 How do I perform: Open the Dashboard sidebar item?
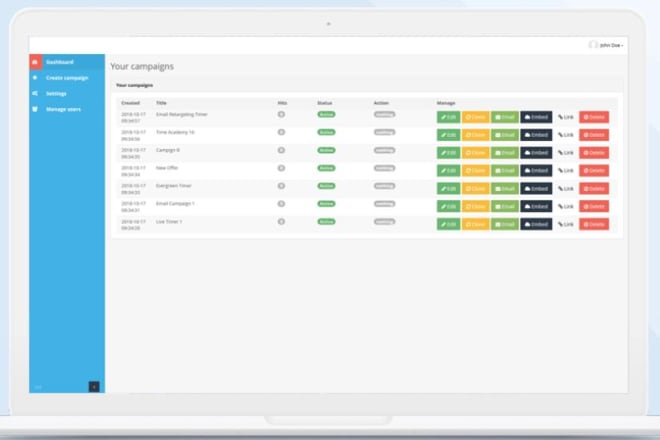pos(67,62)
